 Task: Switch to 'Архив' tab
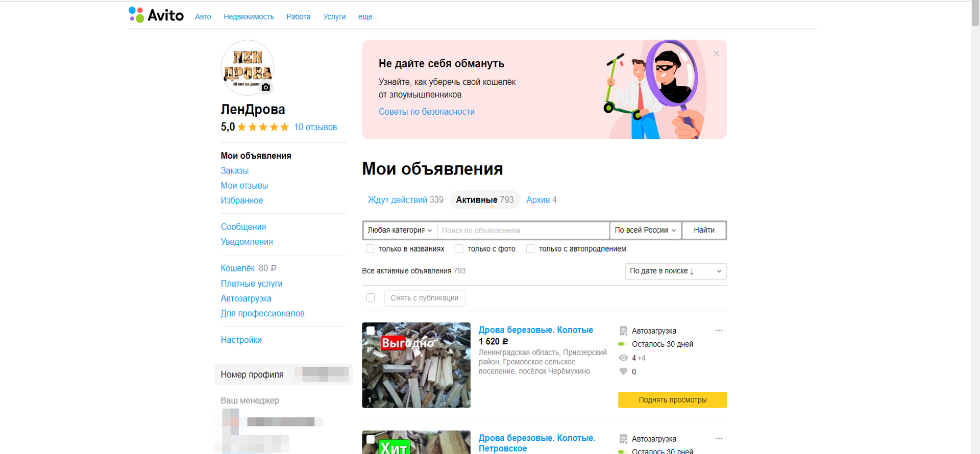pos(541,200)
